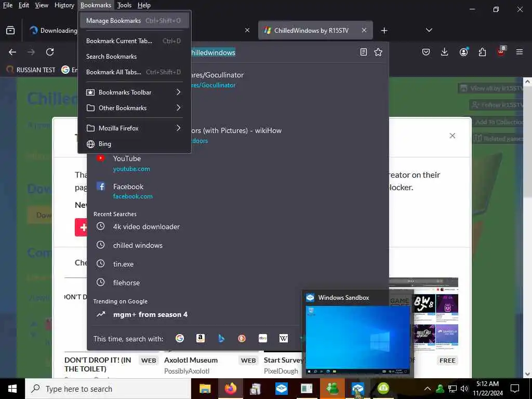This screenshot has height=399, width=532.
Task: Click the highlighted URL text in address bar
Action: click(213, 52)
